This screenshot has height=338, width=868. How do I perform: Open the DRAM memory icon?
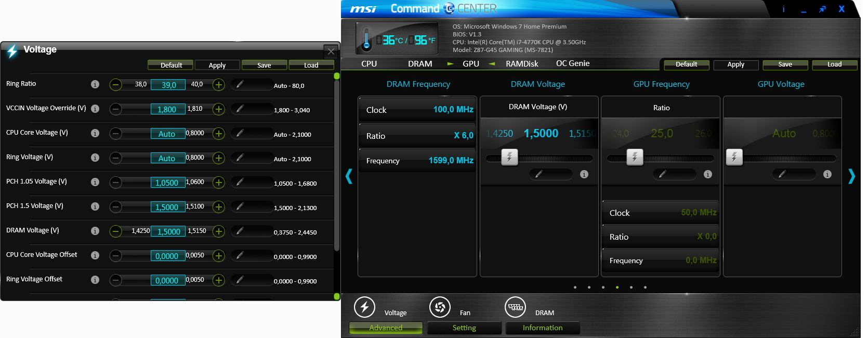515,307
